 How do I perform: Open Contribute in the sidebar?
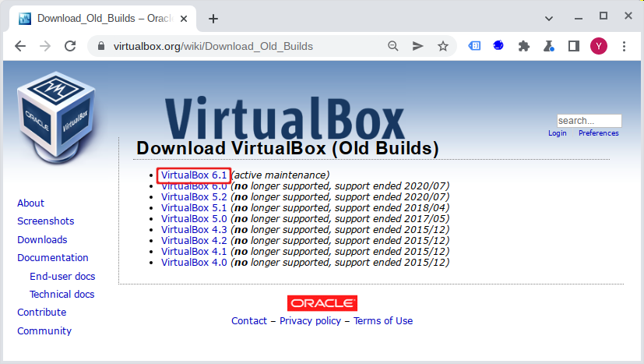[42, 313]
